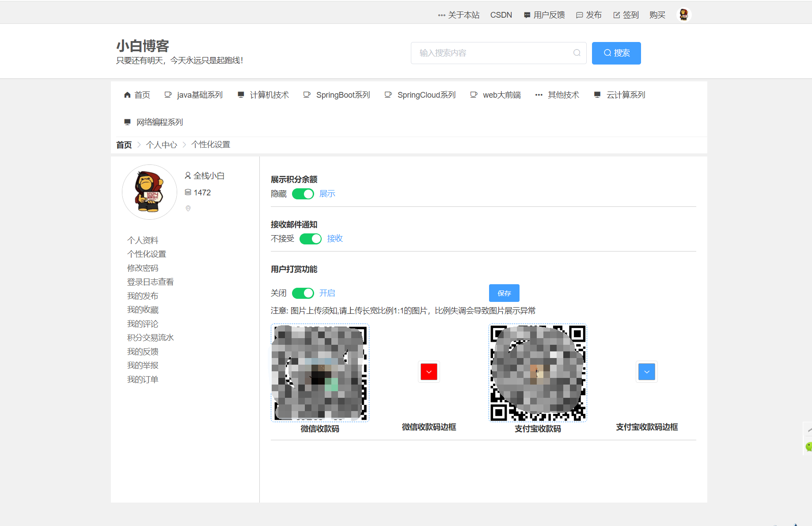
Task: Click the location pin icon under the profile avatar
Action: pyautogui.click(x=188, y=209)
